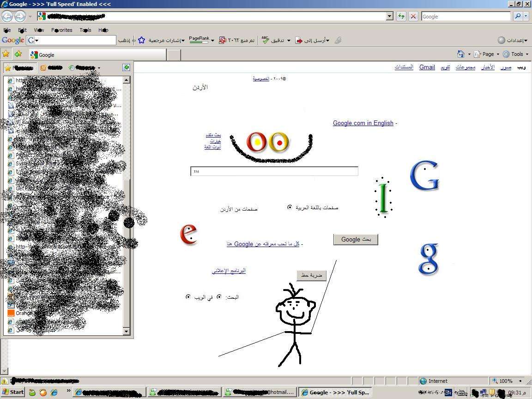Open Google Toolbar إعدادات settings
Screen dimensions: 532x399
click(x=513, y=40)
